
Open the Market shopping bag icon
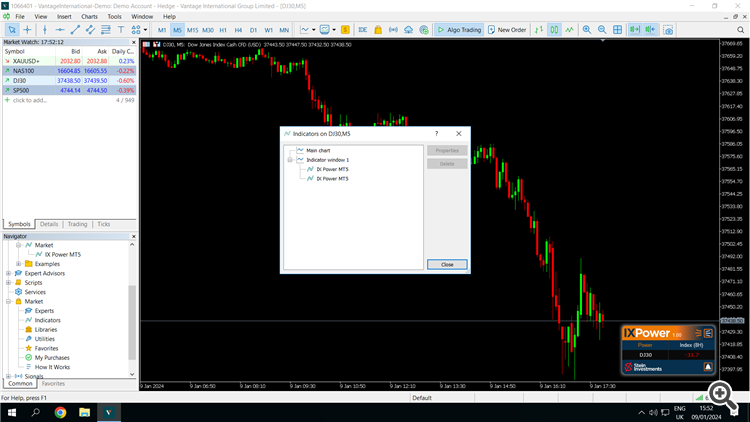(378, 30)
